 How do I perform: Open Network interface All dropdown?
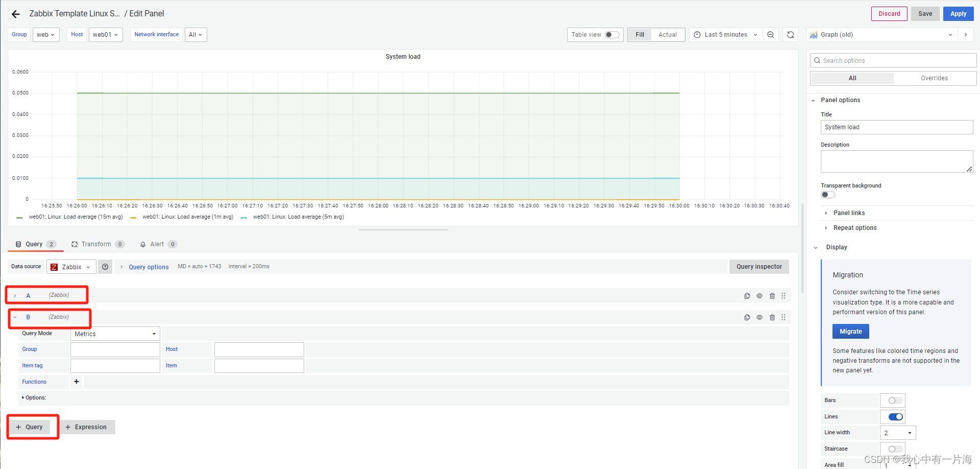195,35
